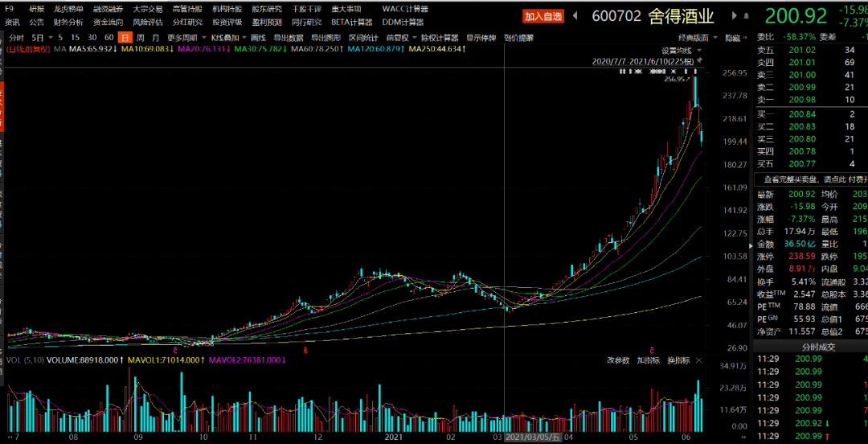868x444 pixels.
Task: Click 换指标 change indicator
Action: [678, 360]
